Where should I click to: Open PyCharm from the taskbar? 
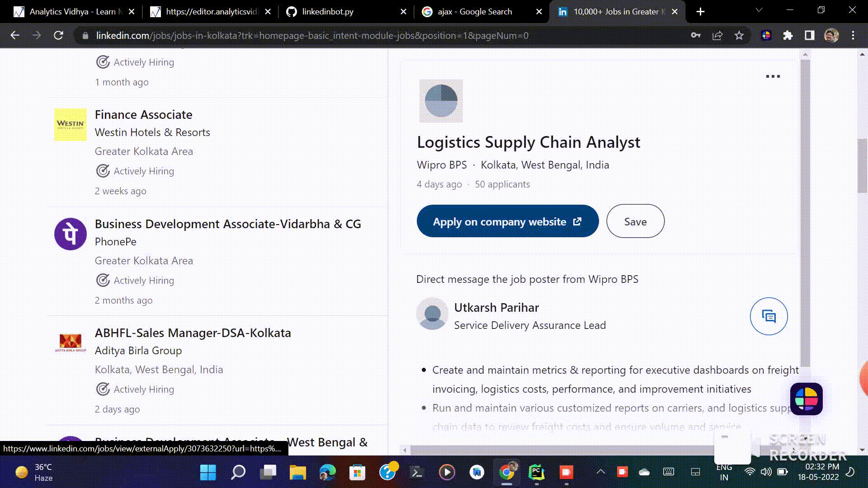537,472
